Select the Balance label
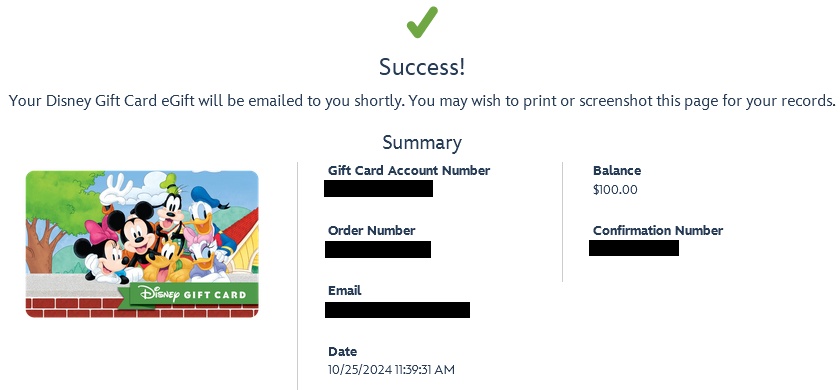 pyautogui.click(x=617, y=170)
